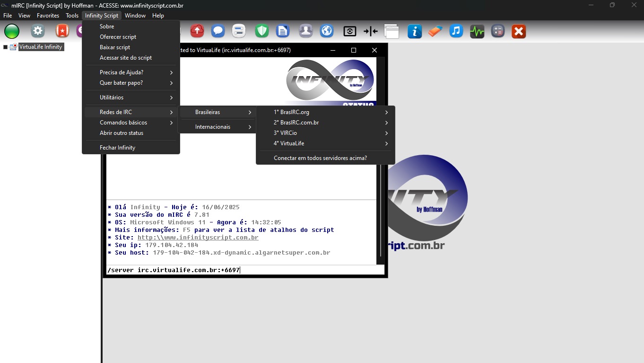Select Fechar Infinity from the menu

click(117, 148)
